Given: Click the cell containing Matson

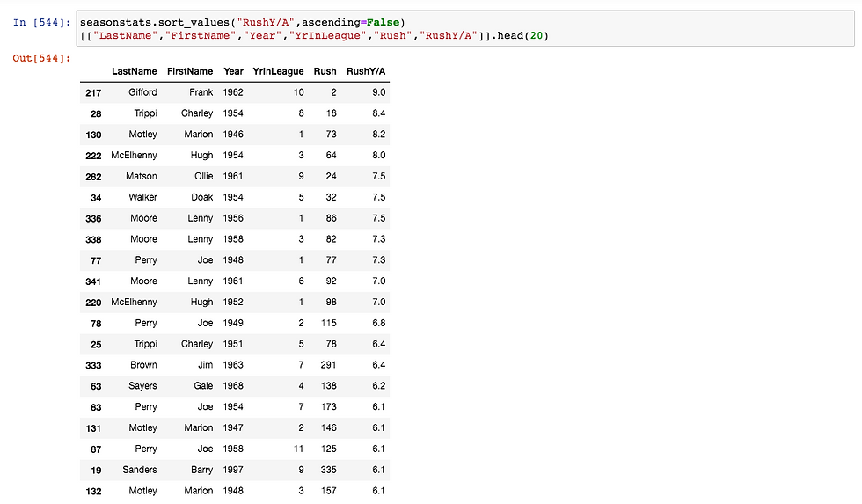Looking at the screenshot, I should 142,176.
